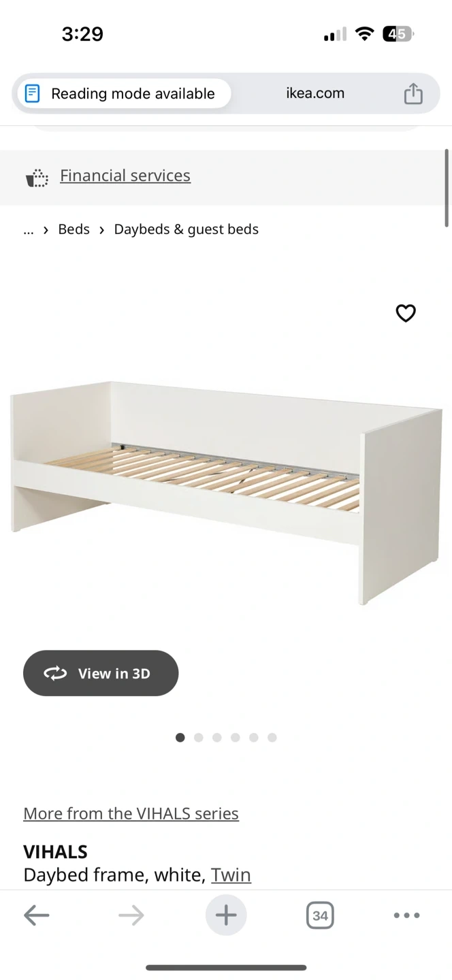Open a new tab with the plus button
This screenshot has height=980, width=452.
[226, 915]
